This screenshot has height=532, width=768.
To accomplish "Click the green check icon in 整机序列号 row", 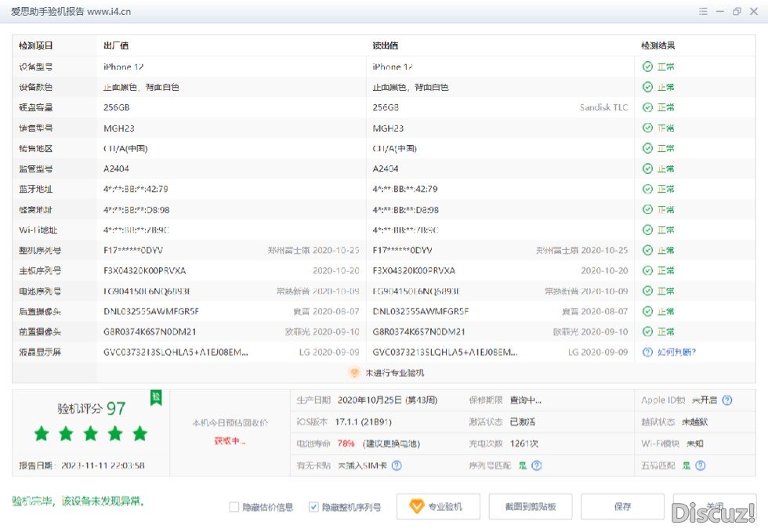I will tap(647, 250).
